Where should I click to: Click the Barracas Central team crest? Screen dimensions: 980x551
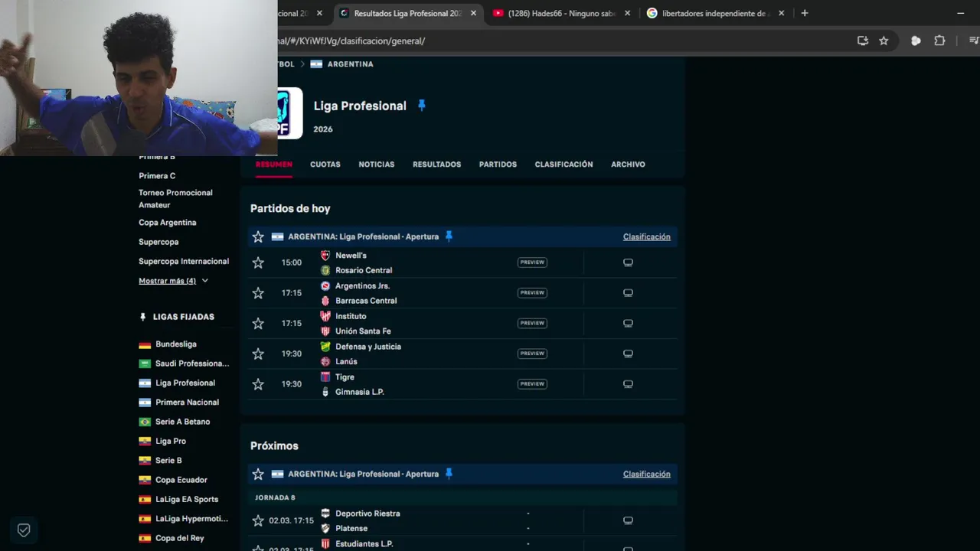coord(325,301)
